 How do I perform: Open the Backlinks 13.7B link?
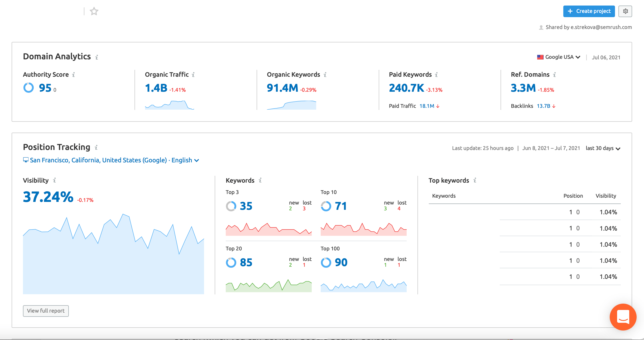click(544, 106)
